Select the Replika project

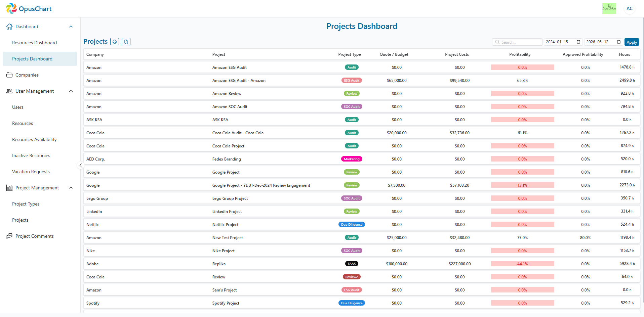point(362,264)
